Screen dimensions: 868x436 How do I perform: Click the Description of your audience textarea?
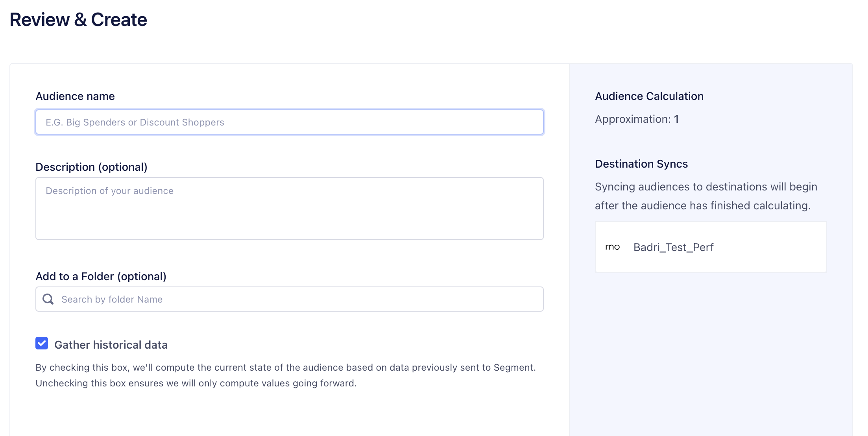click(289, 209)
